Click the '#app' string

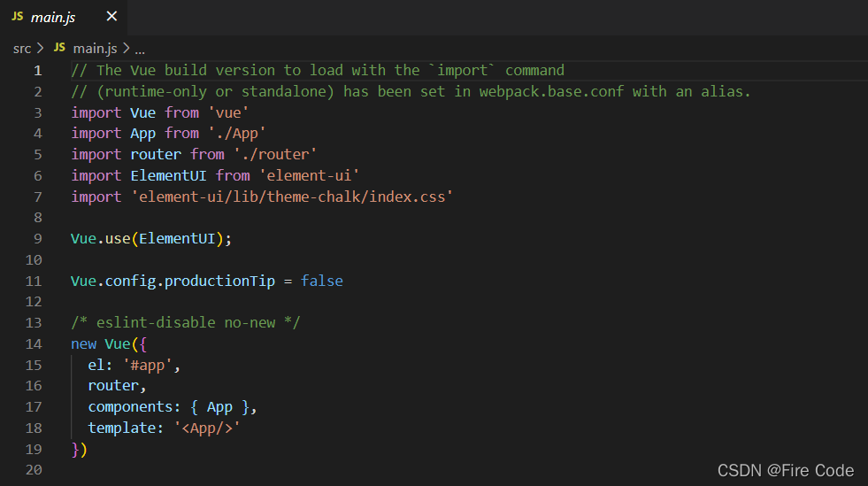coord(147,365)
